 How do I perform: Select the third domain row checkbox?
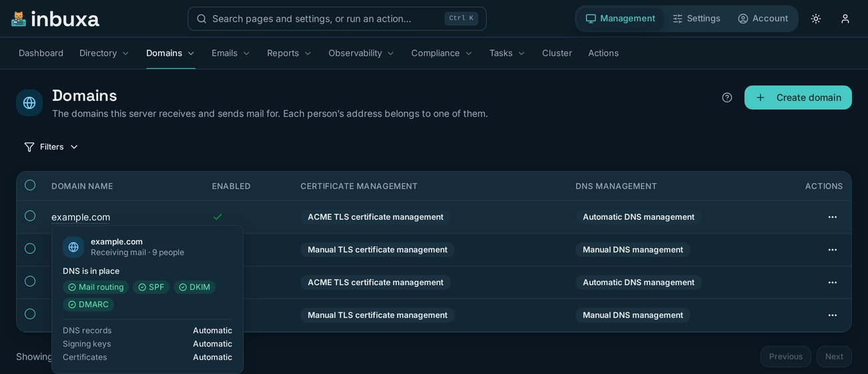pyautogui.click(x=30, y=281)
